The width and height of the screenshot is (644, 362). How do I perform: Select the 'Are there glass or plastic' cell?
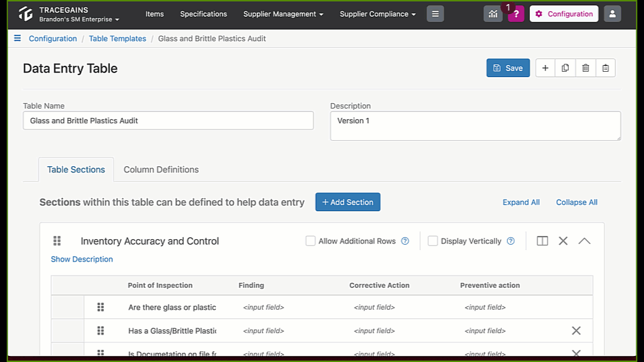point(172,307)
